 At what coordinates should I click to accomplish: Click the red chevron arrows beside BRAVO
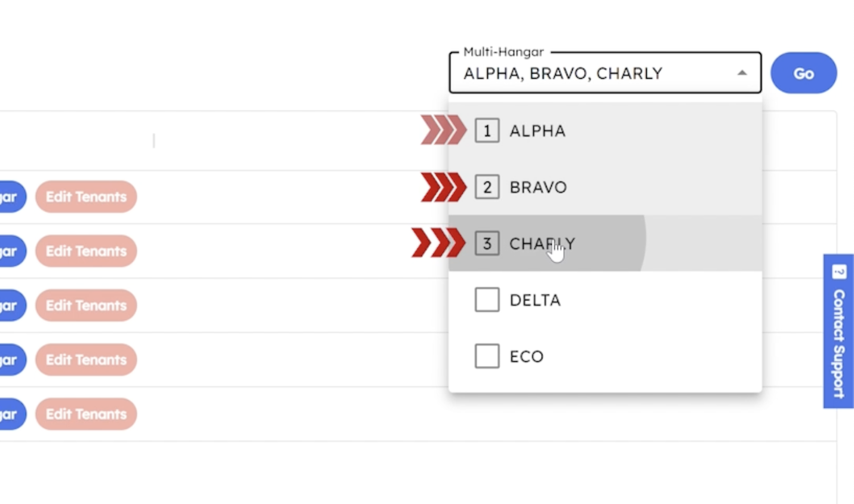[443, 187]
